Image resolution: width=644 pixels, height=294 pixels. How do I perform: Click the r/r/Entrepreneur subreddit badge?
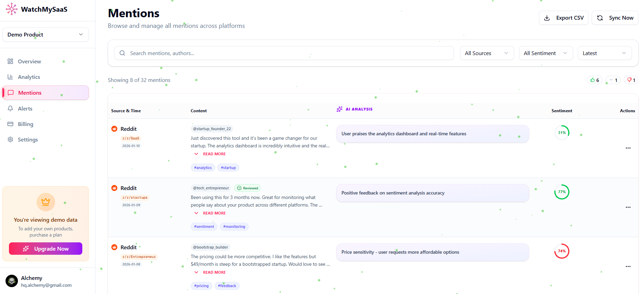pos(139,257)
